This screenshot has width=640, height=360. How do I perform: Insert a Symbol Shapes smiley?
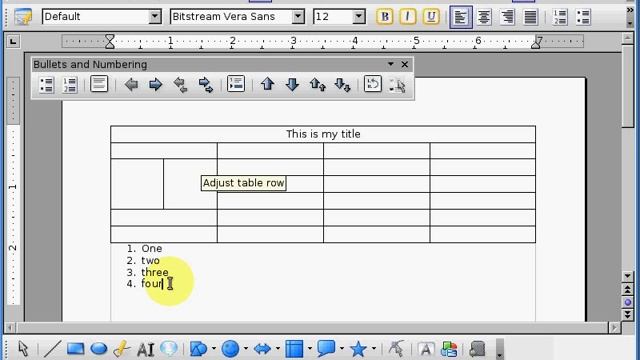[x=230, y=349]
